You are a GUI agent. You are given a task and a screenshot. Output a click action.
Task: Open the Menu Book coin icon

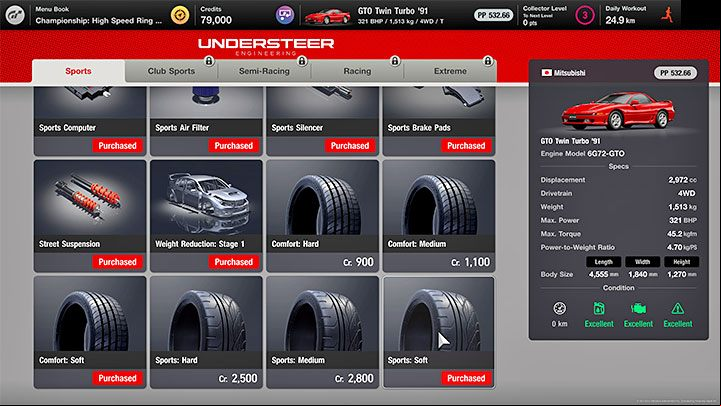(180, 15)
